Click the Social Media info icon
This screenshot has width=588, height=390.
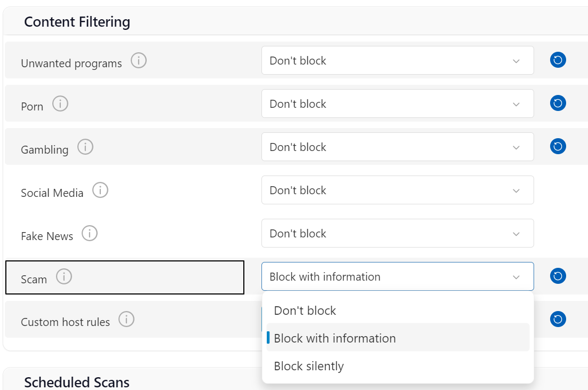(x=100, y=190)
